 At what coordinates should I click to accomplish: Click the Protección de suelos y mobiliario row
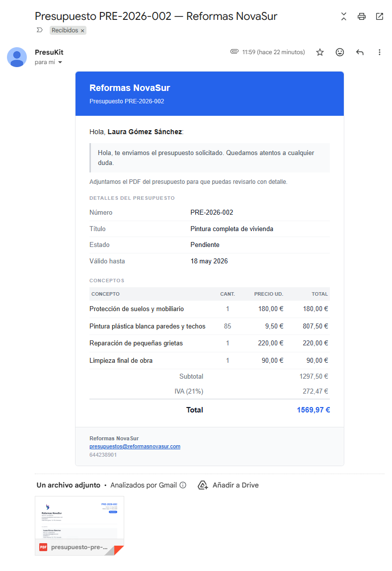tap(209, 309)
